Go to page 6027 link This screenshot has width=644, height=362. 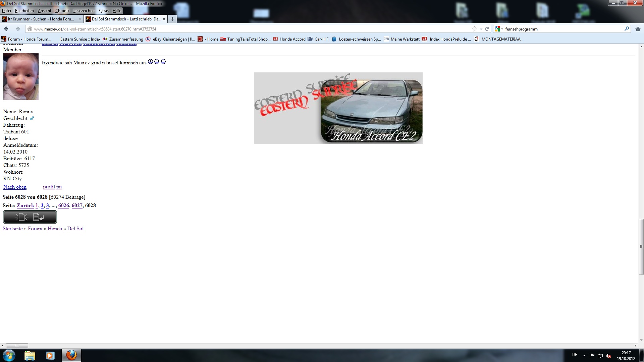point(77,205)
